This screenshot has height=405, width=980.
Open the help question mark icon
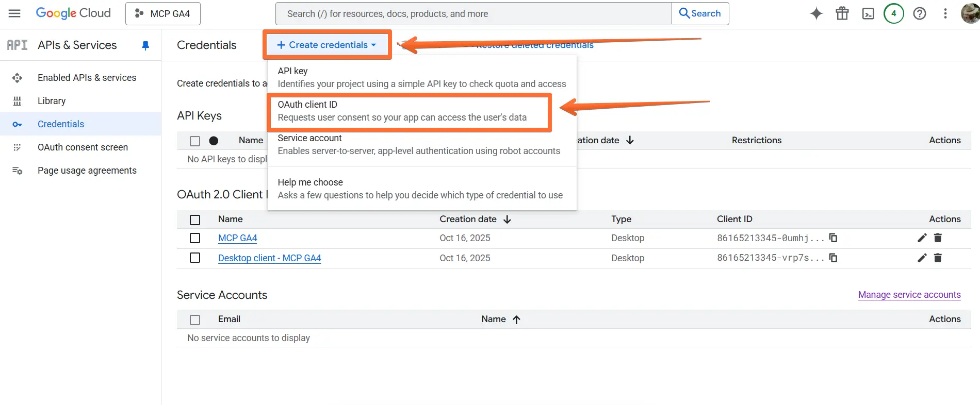click(920, 13)
